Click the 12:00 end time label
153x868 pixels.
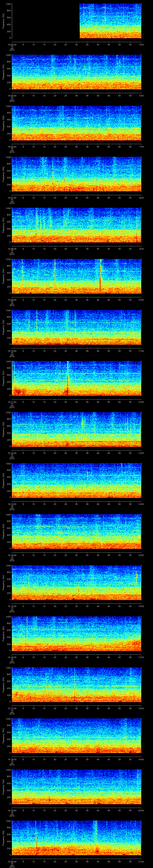pyautogui.click(x=141, y=402)
